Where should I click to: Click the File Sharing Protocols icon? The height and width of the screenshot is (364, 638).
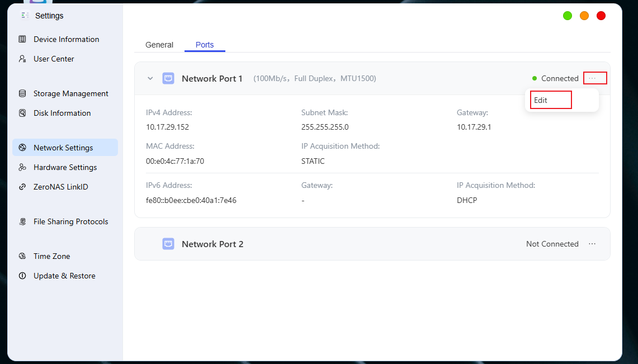[x=22, y=221]
